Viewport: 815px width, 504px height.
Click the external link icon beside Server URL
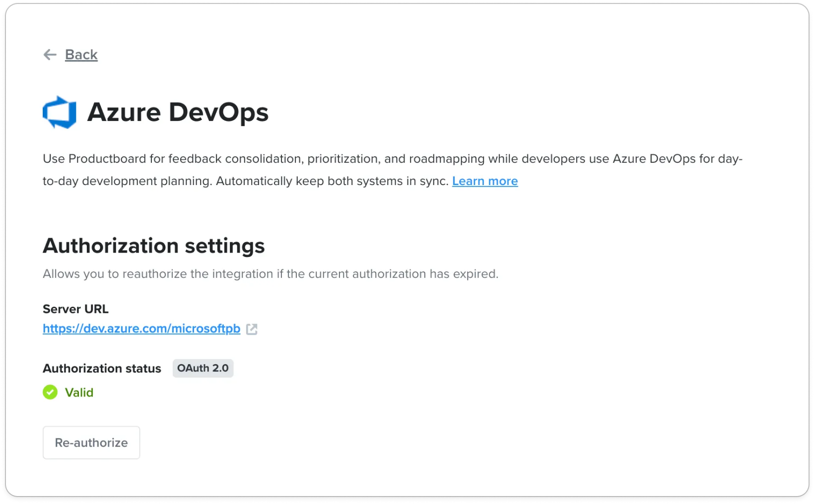tap(252, 329)
